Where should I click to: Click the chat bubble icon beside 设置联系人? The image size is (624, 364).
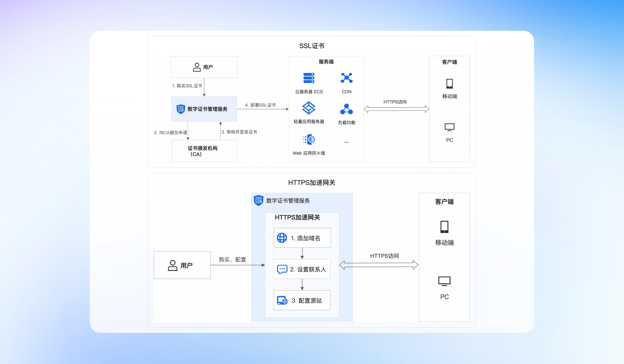click(282, 269)
